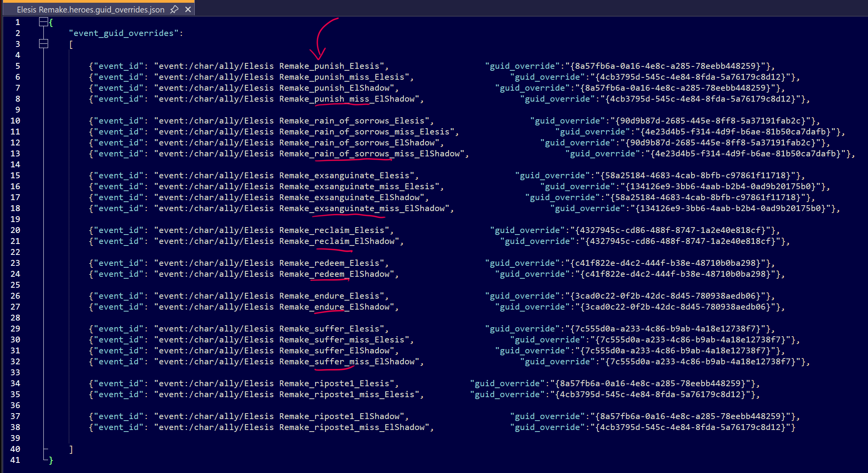
Task: Click the Remake_punish_miss_Elesis event path
Action: [x=282, y=77]
